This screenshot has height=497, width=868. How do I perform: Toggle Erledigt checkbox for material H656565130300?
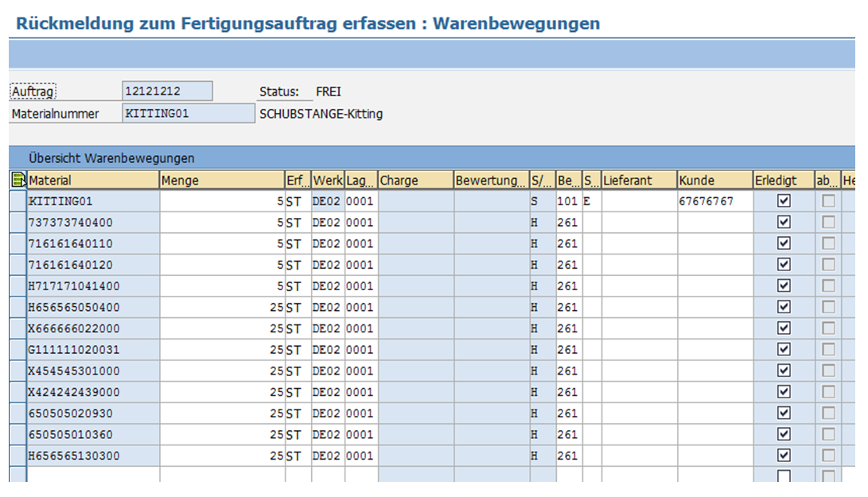(784, 456)
